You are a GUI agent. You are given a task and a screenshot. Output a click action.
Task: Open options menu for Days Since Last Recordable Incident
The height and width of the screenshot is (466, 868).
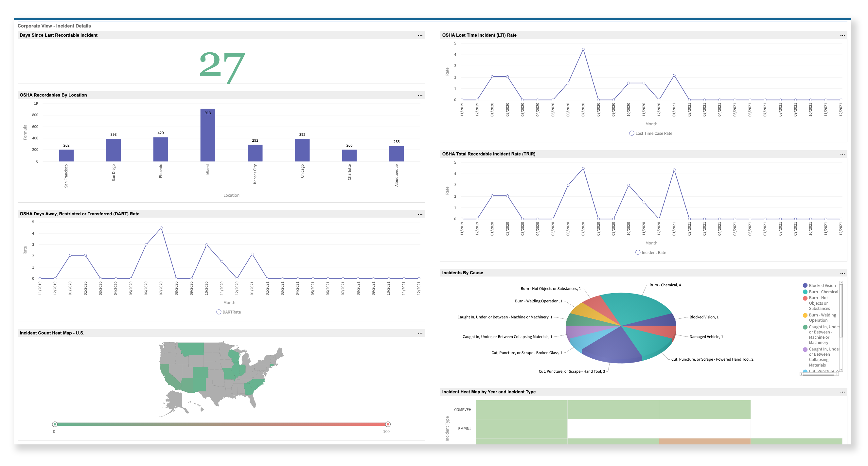point(420,35)
